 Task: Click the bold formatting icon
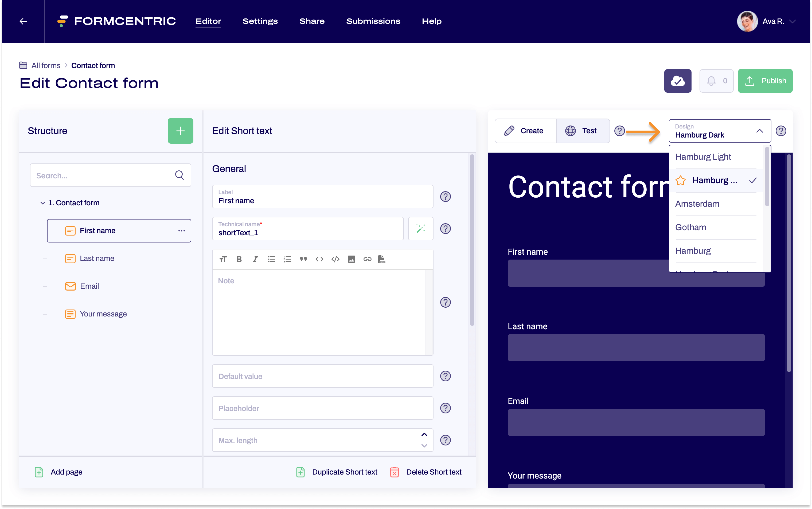point(239,259)
